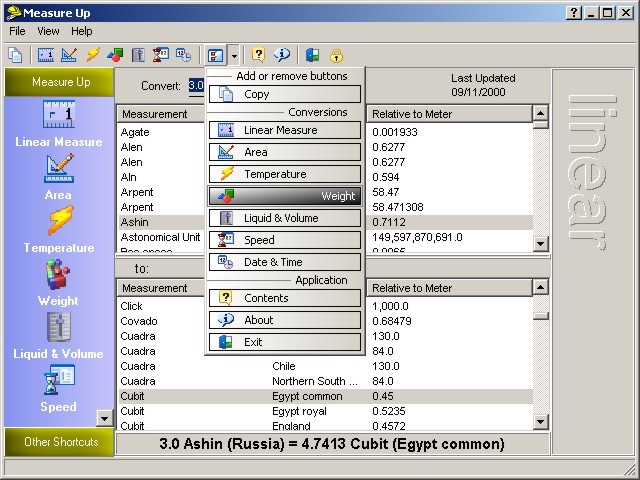Select Weight in the sidebar

point(58,283)
